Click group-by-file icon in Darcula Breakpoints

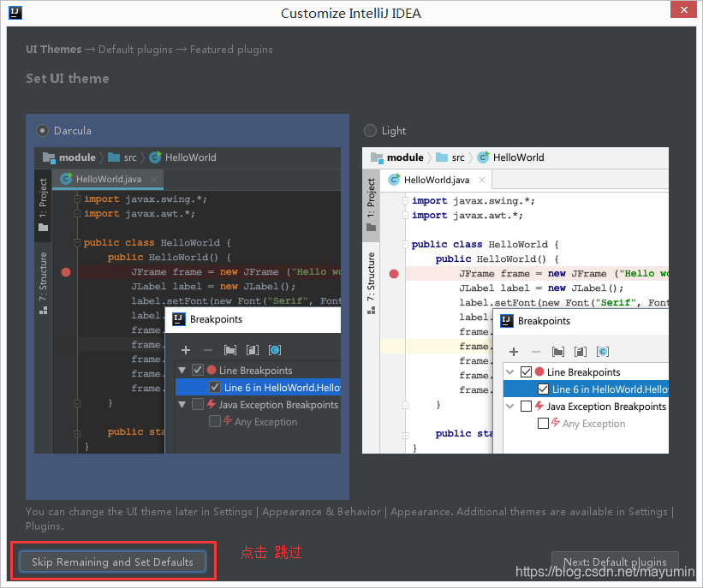point(253,350)
